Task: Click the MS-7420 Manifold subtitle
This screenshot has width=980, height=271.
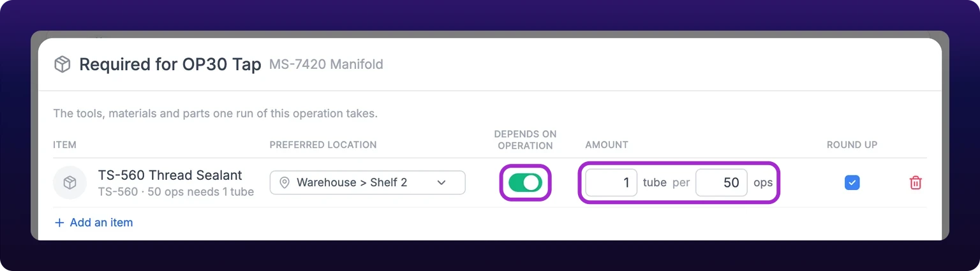Action: (326, 64)
